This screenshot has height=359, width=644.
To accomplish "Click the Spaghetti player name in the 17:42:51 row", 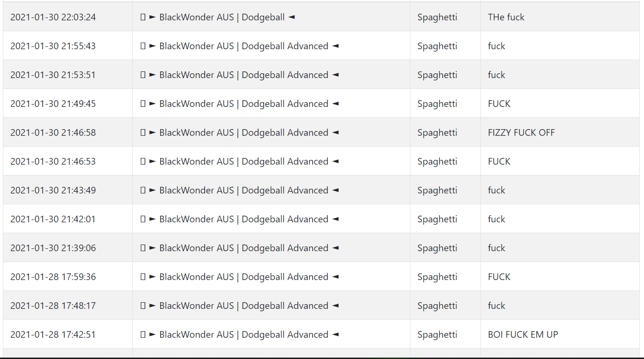I will click(437, 334).
